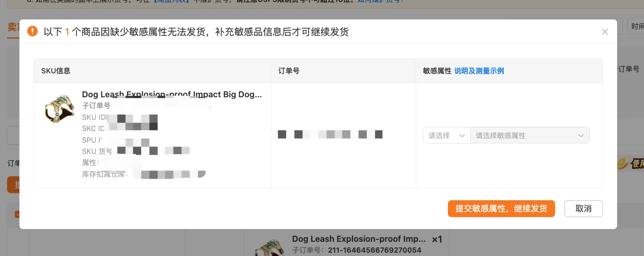Click the chevron arrow on 请选择 dropdown
Image resolution: width=644 pixels, height=256 pixels.
click(462, 135)
